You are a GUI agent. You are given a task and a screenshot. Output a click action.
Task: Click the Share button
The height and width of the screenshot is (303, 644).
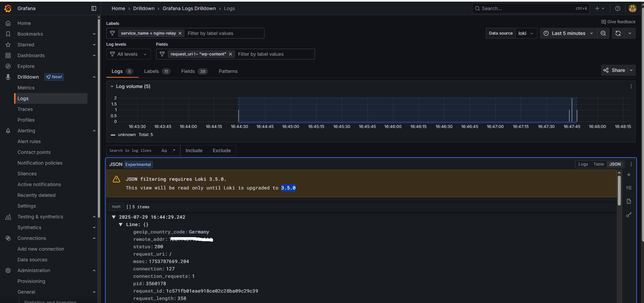point(614,70)
